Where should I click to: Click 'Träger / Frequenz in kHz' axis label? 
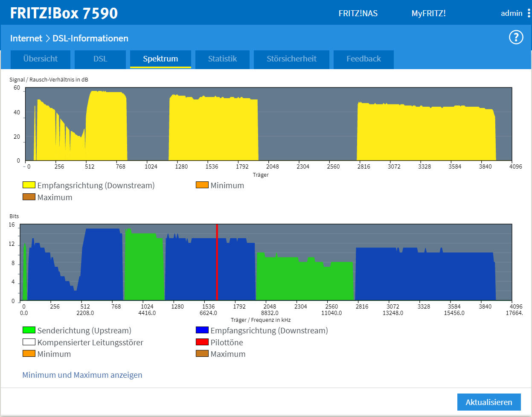point(261,320)
